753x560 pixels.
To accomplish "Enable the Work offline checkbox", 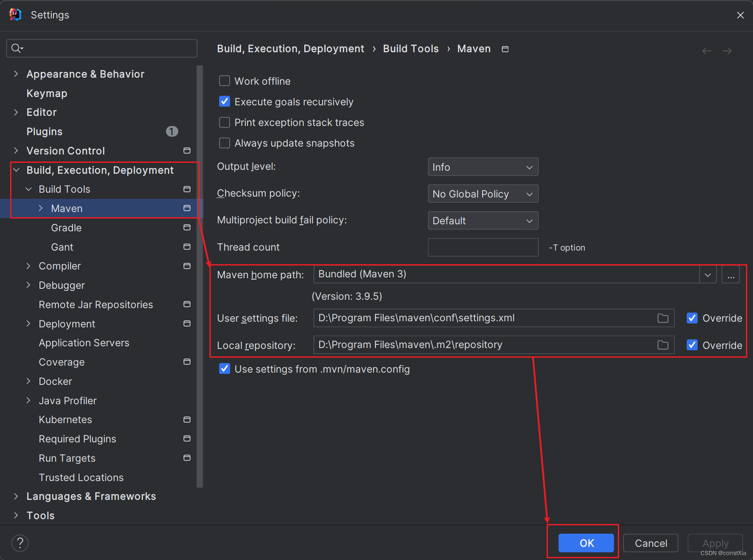I will [x=224, y=81].
